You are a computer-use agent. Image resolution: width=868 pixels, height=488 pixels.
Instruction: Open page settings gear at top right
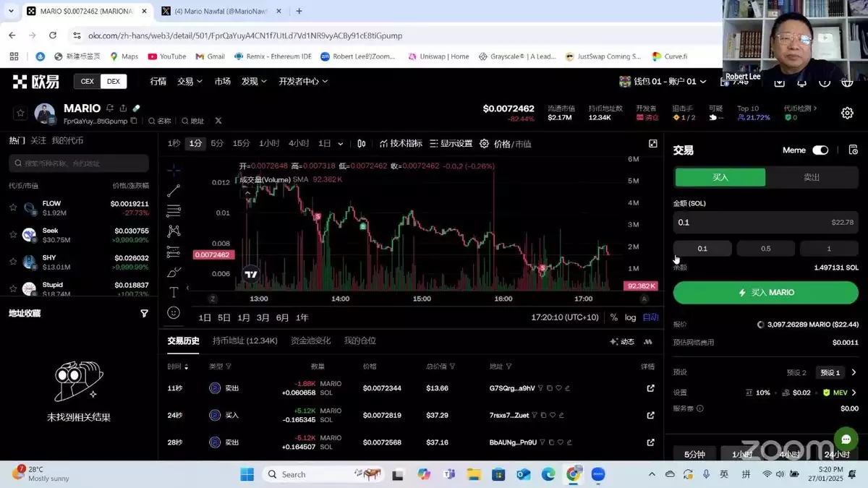coord(847,114)
